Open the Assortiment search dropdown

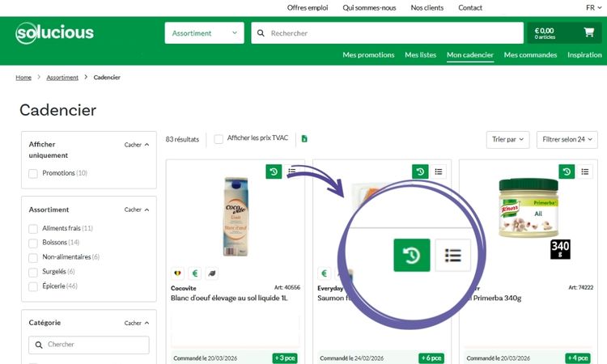click(x=204, y=33)
